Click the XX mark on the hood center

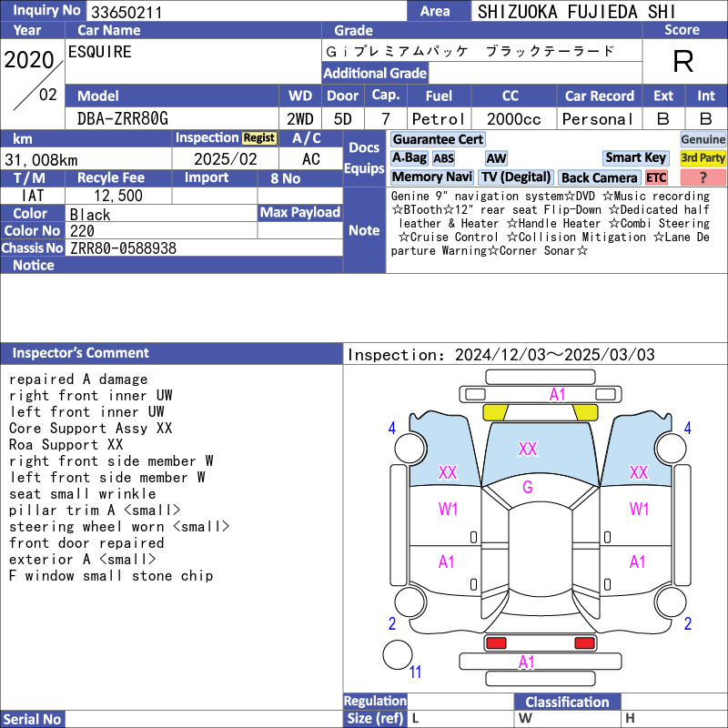tap(528, 449)
